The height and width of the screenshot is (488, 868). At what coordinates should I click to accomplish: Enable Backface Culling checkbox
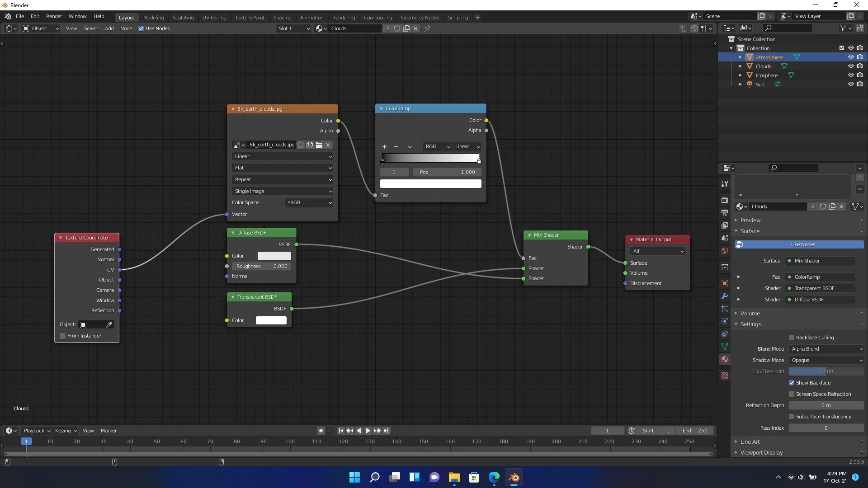tap(792, 338)
